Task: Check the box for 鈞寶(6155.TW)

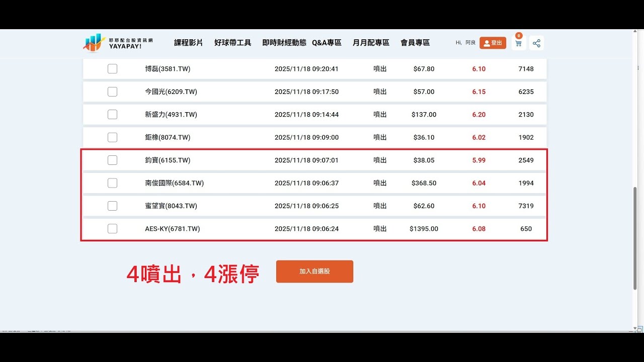Action: 112,160
